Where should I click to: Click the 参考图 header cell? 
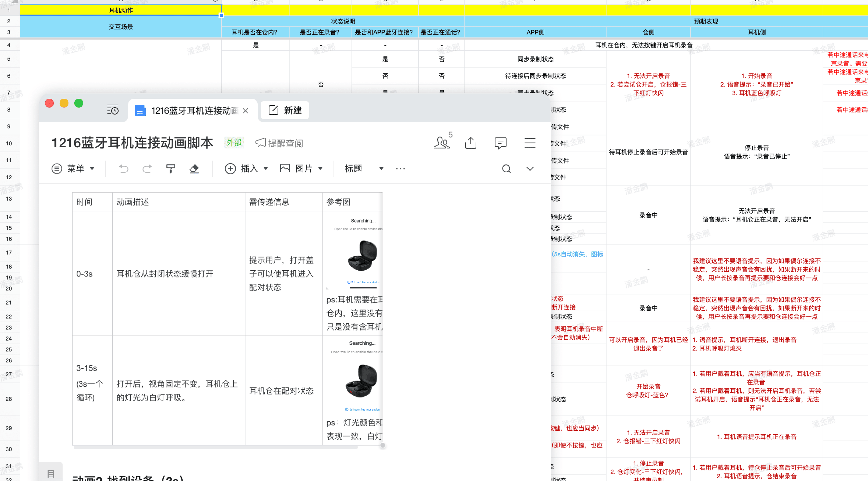click(352, 202)
